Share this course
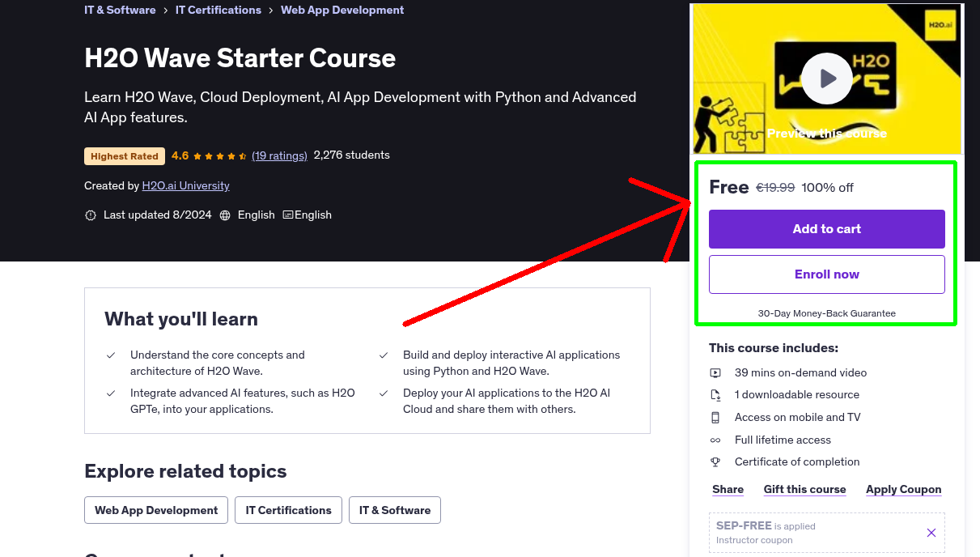The width and height of the screenshot is (980, 557). tap(728, 490)
